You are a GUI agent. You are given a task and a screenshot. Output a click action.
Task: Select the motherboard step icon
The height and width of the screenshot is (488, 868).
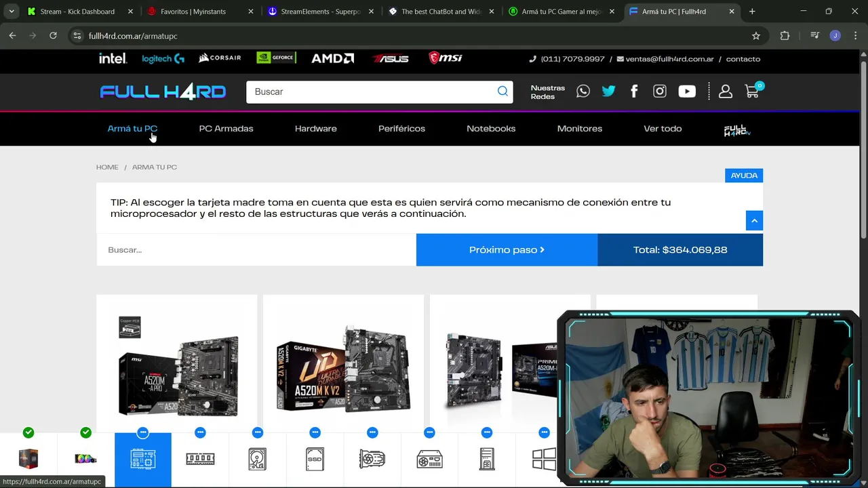tap(143, 459)
